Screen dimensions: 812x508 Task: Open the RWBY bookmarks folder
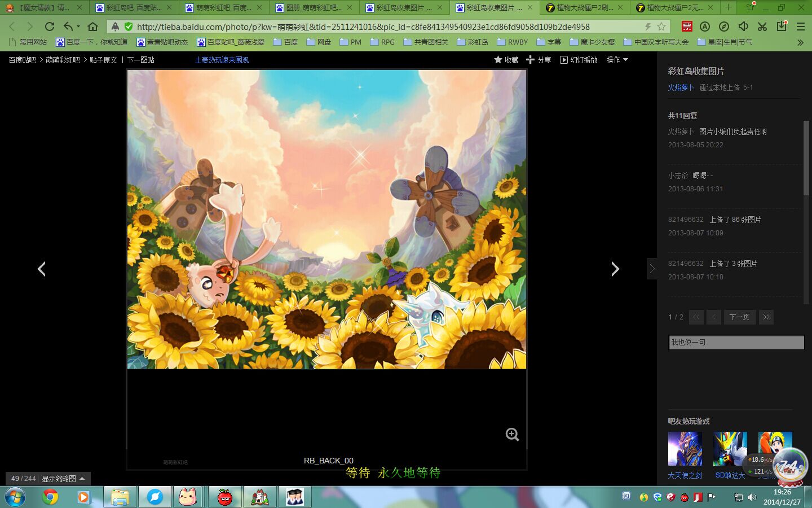[x=513, y=42]
